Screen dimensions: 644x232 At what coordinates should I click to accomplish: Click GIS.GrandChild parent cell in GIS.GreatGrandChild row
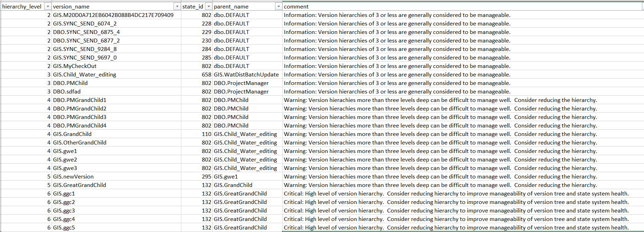[x=247, y=185]
